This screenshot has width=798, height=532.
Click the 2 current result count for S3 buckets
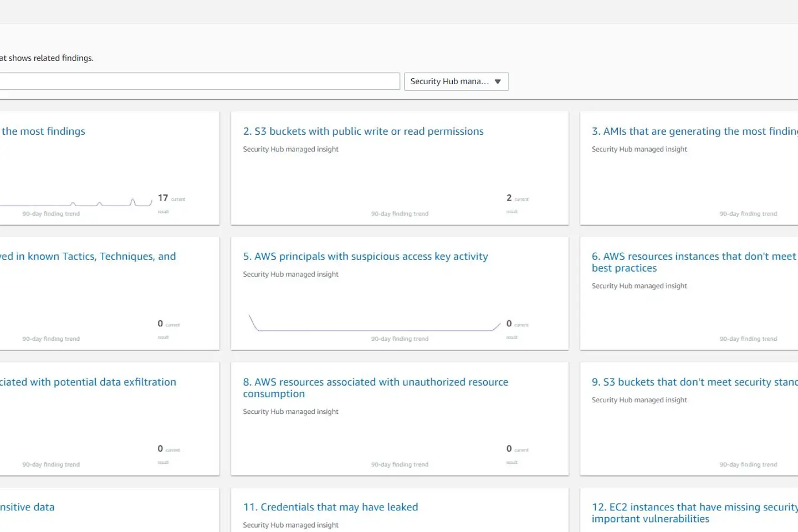coord(509,198)
